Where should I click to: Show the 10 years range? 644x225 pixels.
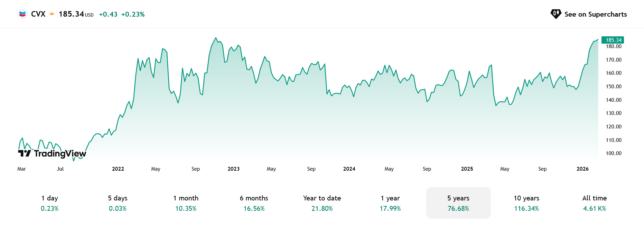(x=526, y=203)
